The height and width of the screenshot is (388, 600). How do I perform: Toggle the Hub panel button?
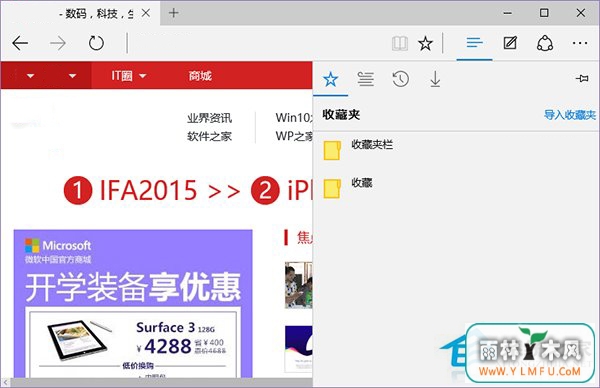(474, 43)
